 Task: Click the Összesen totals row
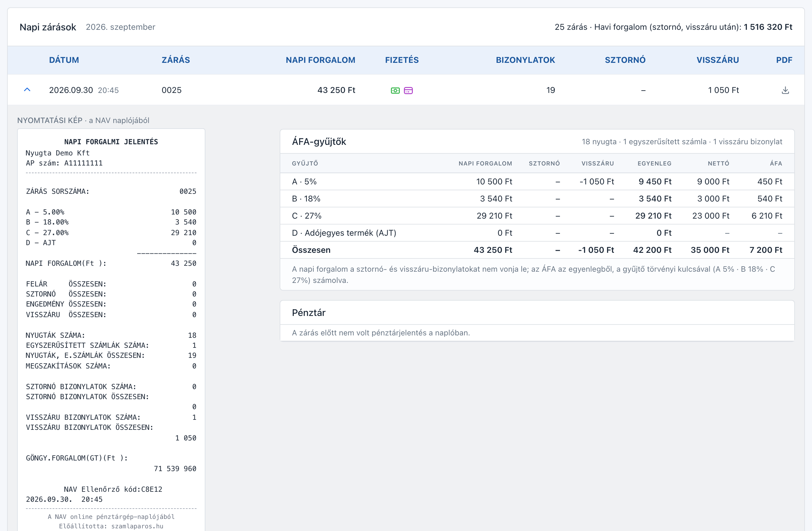tap(537, 250)
